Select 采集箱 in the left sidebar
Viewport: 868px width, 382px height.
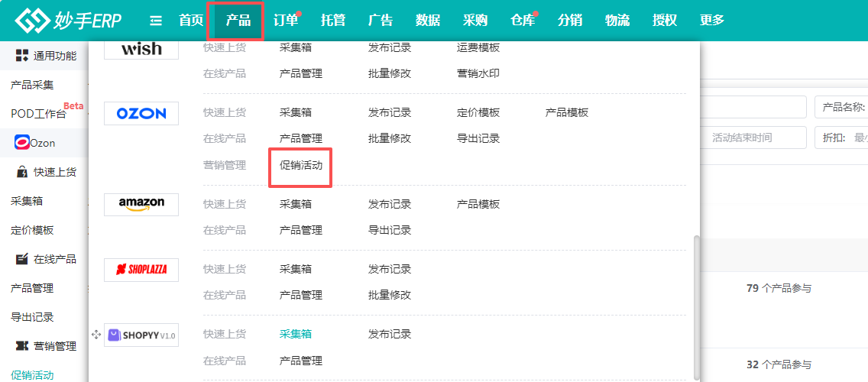(28, 201)
